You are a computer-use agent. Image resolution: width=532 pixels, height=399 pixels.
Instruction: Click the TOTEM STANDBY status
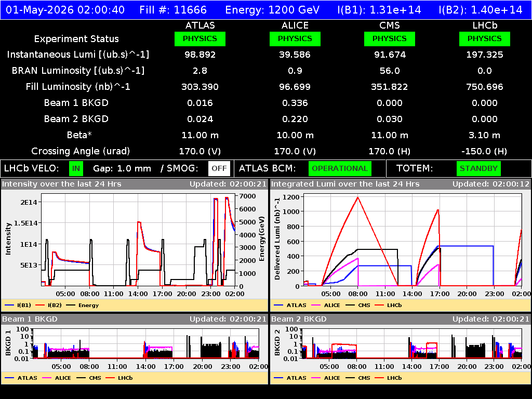tap(478, 168)
